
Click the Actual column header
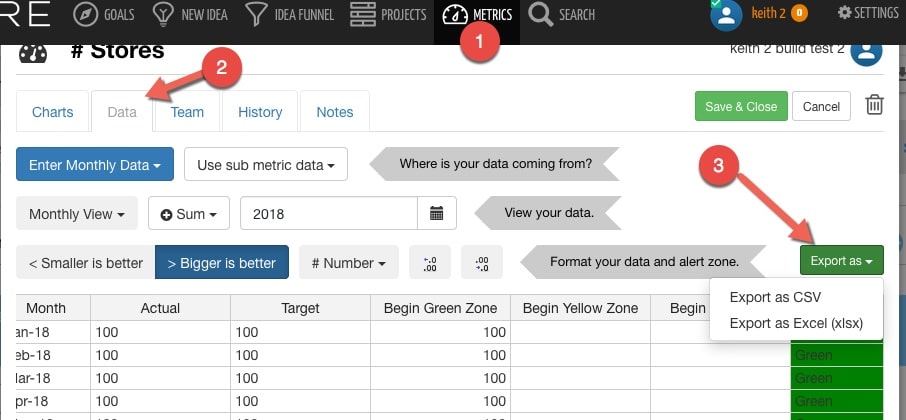161,308
